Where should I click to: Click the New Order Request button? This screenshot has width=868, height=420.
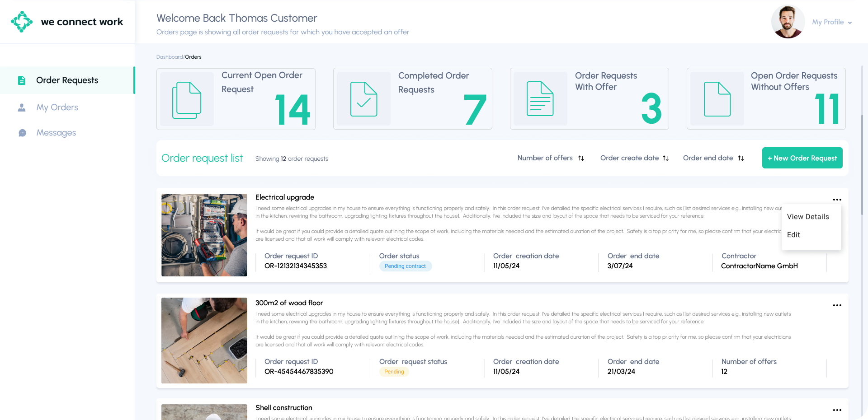pos(802,158)
